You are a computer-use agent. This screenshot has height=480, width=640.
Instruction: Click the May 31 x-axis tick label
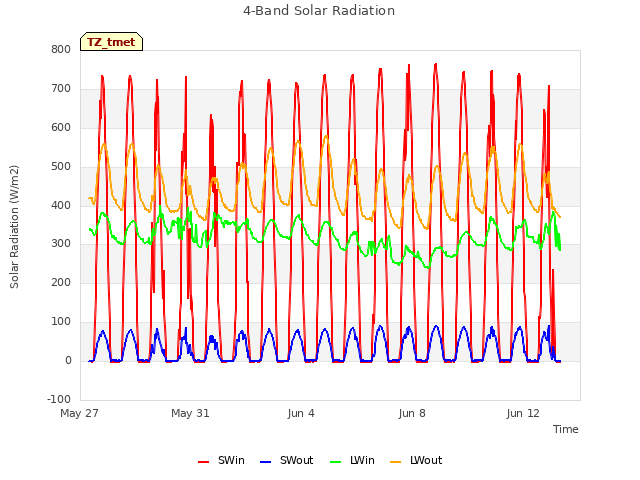tap(190, 413)
